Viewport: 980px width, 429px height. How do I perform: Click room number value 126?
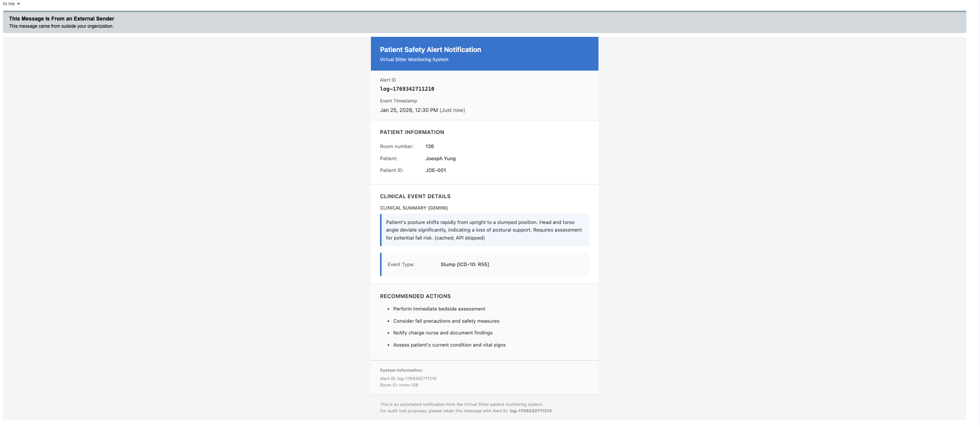[430, 146]
